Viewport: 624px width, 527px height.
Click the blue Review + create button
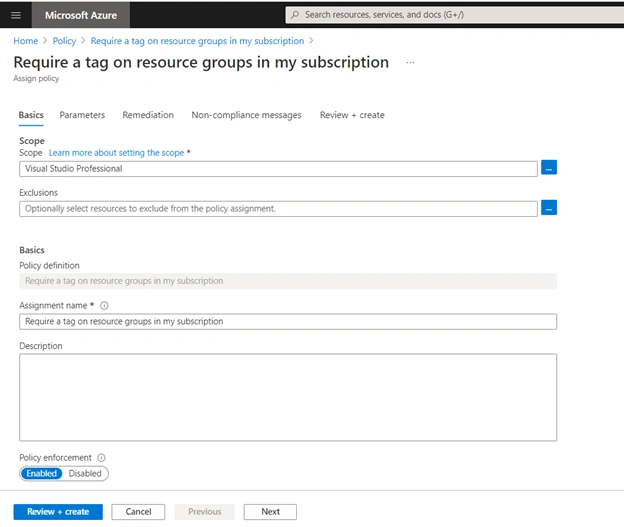click(x=58, y=512)
